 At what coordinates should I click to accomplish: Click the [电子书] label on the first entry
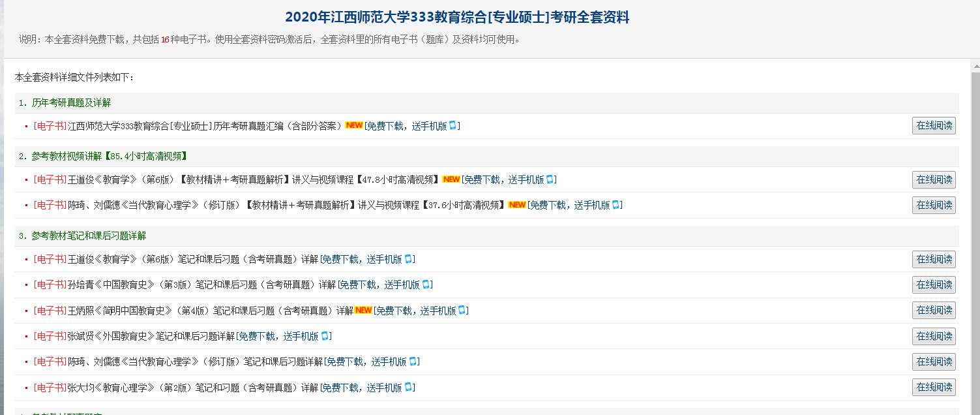[x=49, y=125]
